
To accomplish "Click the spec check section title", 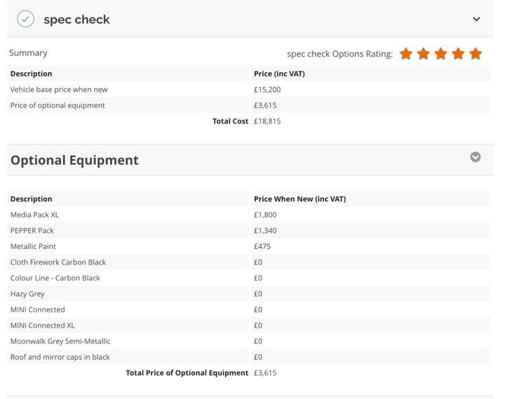I will tap(76, 20).
